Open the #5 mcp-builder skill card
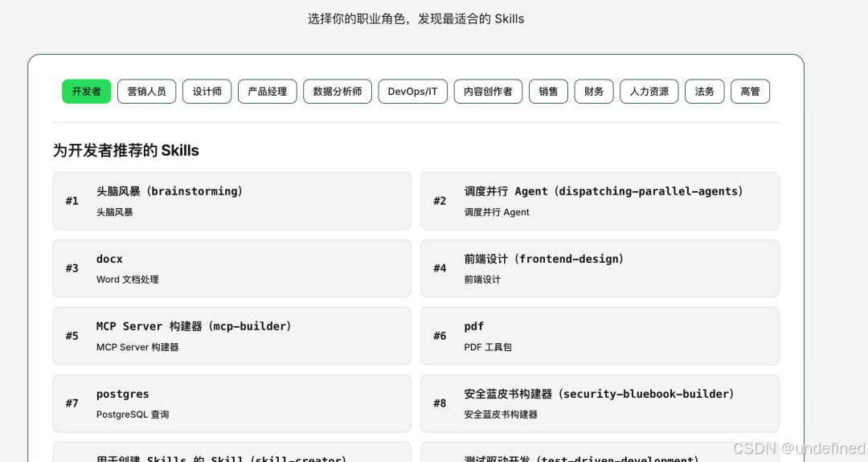868x462 pixels. tap(232, 336)
